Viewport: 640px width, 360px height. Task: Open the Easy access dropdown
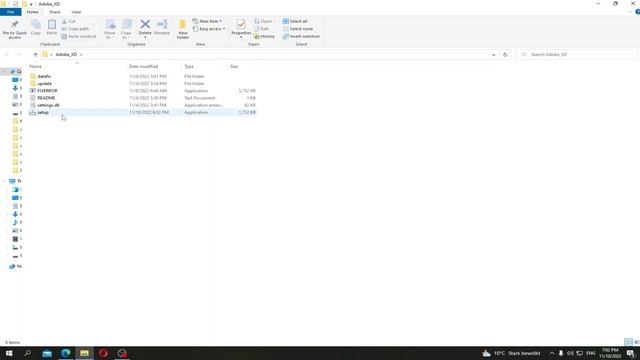209,29
